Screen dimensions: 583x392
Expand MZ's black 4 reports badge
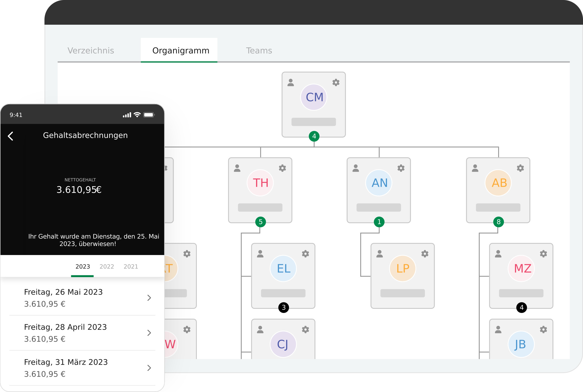(521, 307)
